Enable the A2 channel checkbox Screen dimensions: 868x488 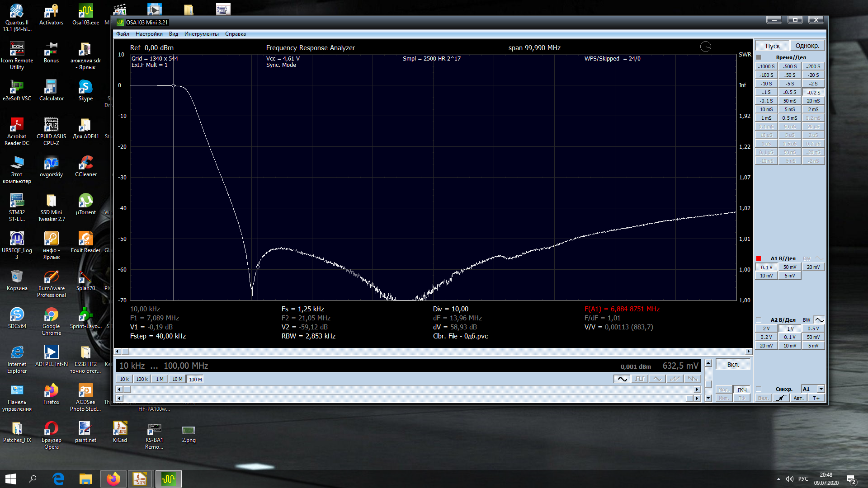click(x=759, y=320)
